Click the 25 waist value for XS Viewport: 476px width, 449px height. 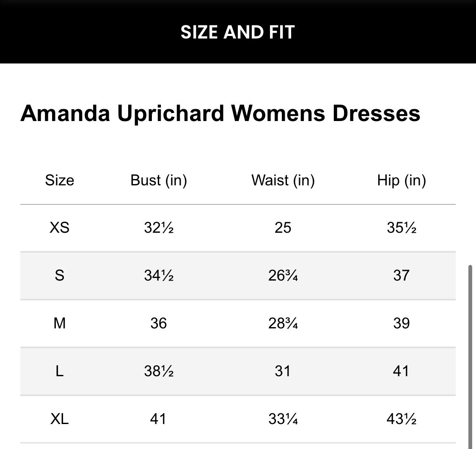(x=283, y=228)
